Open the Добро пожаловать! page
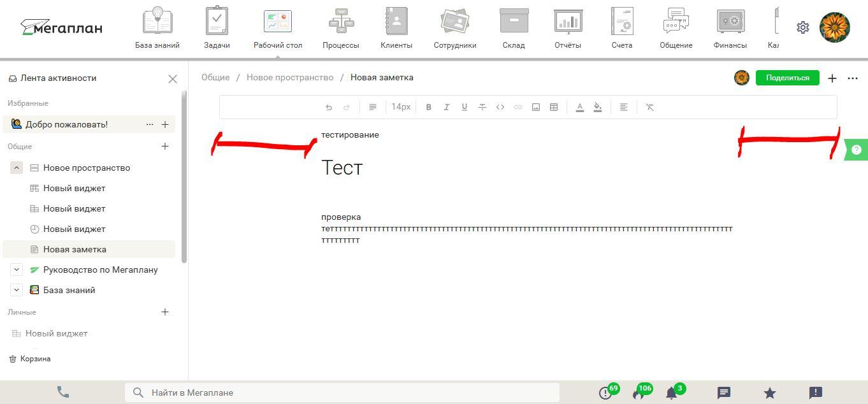This screenshot has height=404, width=868. [67, 124]
